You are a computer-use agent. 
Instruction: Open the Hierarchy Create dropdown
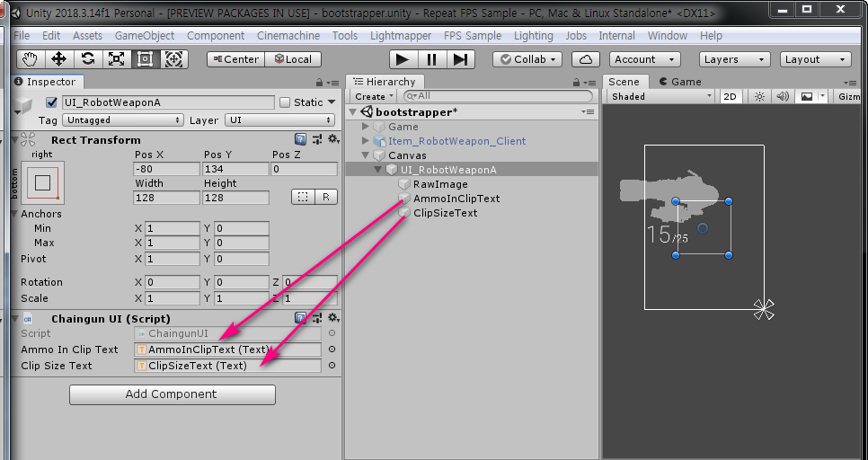point(374,96)
